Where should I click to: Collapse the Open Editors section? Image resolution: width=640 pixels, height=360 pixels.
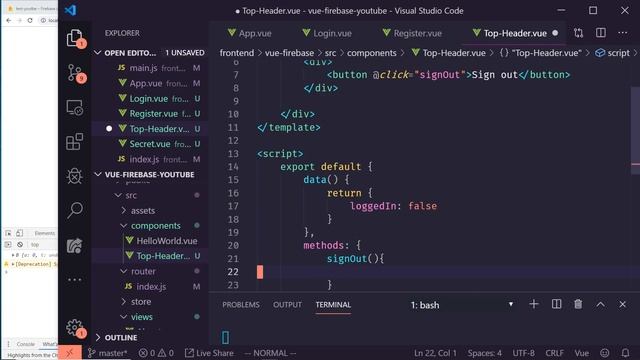click(x=97, y=53)
